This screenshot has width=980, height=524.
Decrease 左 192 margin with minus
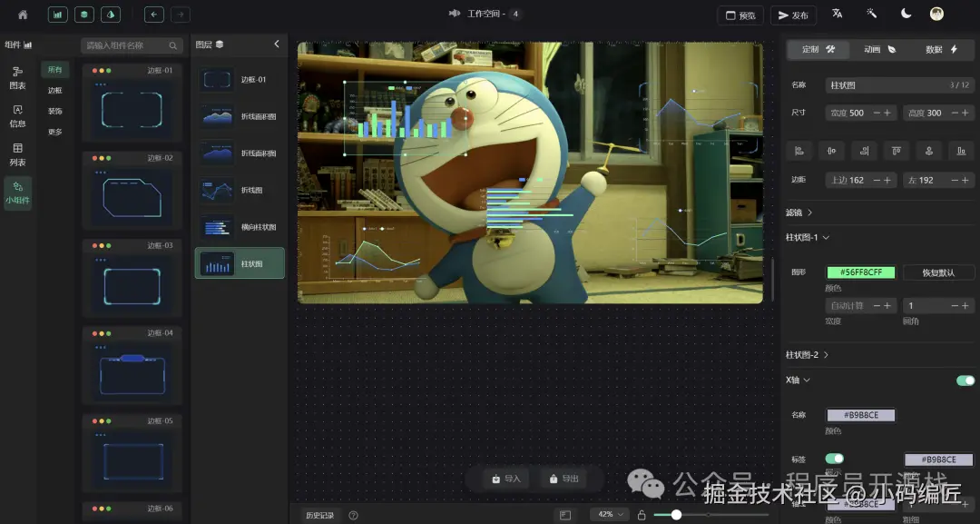pyautogui.click(x=955, y=180)
